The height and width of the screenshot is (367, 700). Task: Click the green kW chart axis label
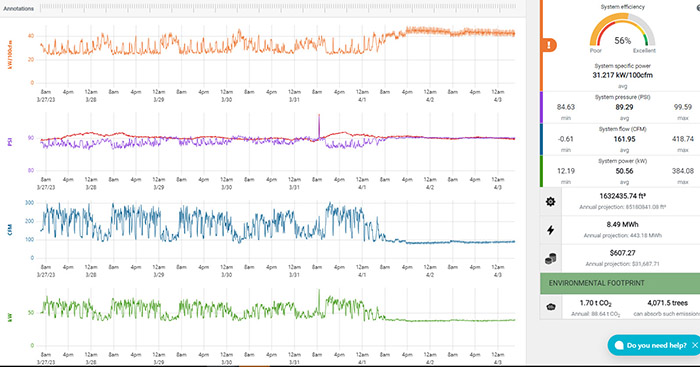click(x=10, y=317)
